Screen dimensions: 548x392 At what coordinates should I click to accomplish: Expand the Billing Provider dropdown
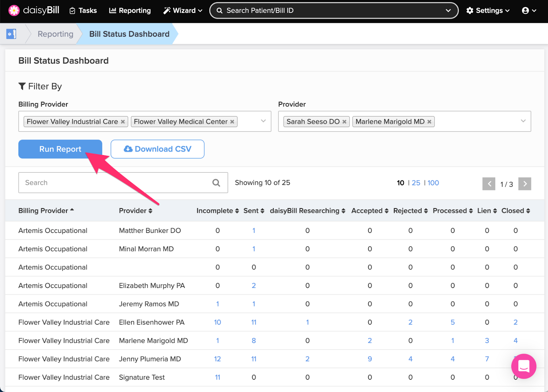(263, 121)
